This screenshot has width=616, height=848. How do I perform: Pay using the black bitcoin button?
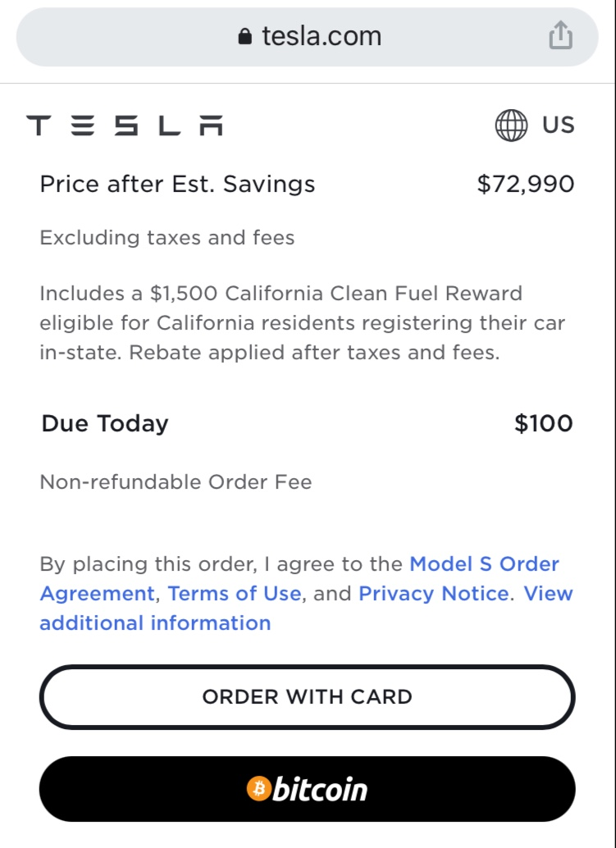pyautogui.click(x=308, y=789)
